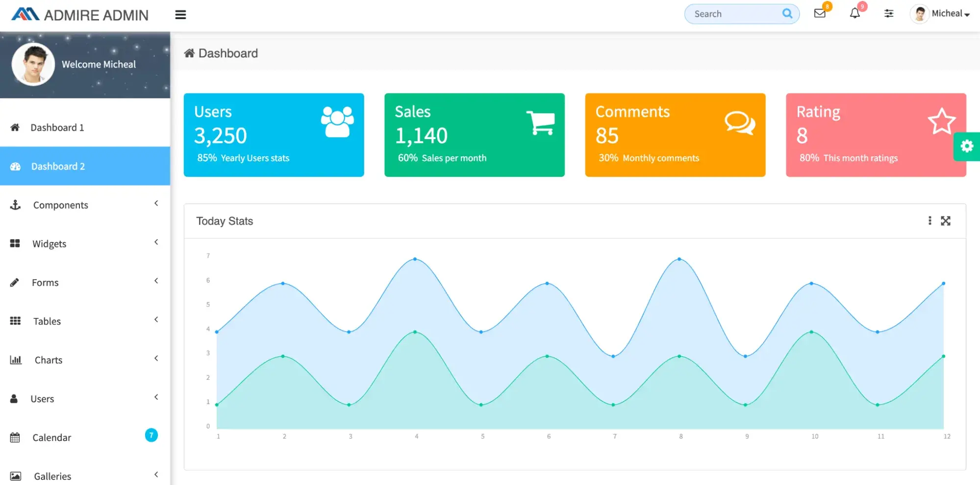Expand Today Stats panel to fullscreen
Image resolution: width=980 pixels, height=485 pixels.
click(945, 221)
